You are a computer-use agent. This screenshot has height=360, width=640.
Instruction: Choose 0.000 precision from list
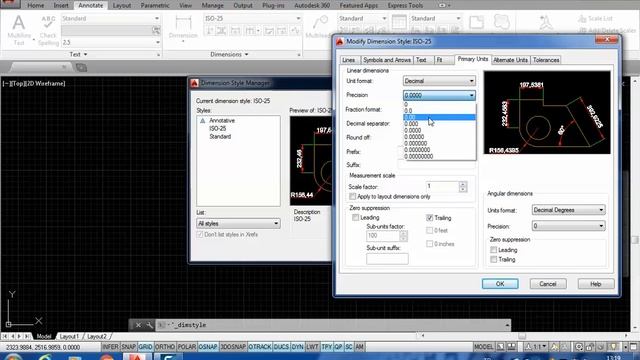click(439, 124)
